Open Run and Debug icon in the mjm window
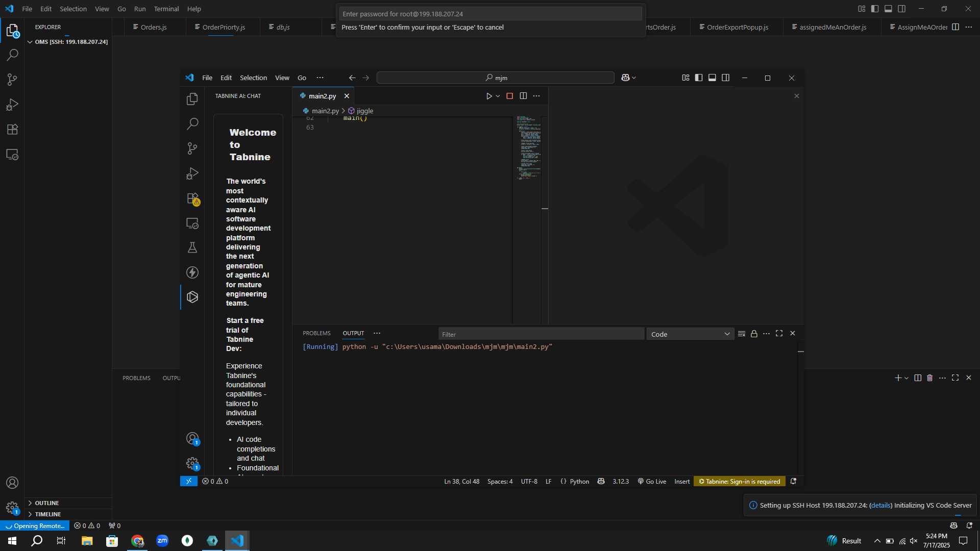The image size is (980, 551). pyautogui.click(x=192, y=173)
